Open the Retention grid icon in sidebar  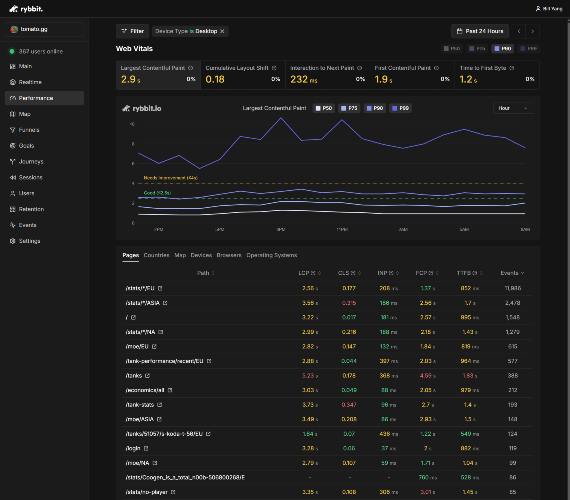[12, 209]
